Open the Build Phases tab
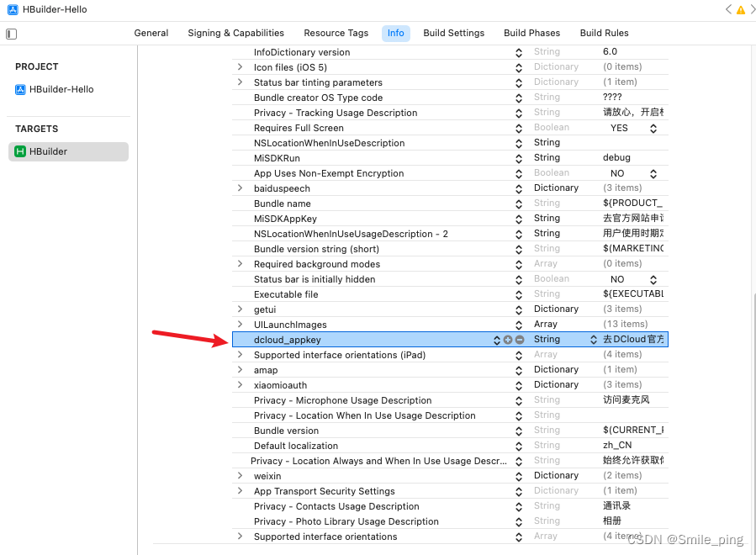The image size is (756, 555). (x=531, y=33)
